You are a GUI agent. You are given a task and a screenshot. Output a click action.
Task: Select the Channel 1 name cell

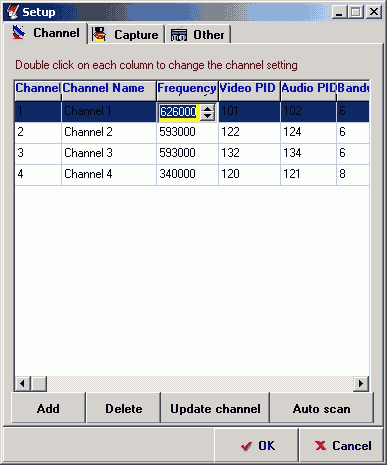click(x=109, y=111)
